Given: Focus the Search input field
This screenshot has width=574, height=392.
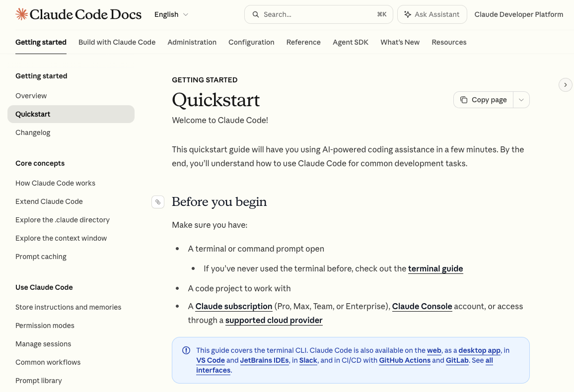Looking at the screenshot, I should point(318,14).
